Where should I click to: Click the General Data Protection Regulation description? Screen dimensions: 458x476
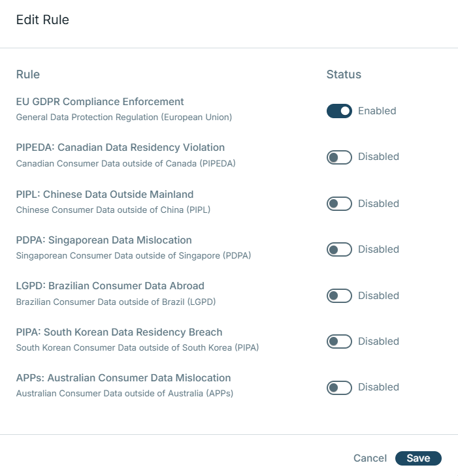(x=124, y=118)
